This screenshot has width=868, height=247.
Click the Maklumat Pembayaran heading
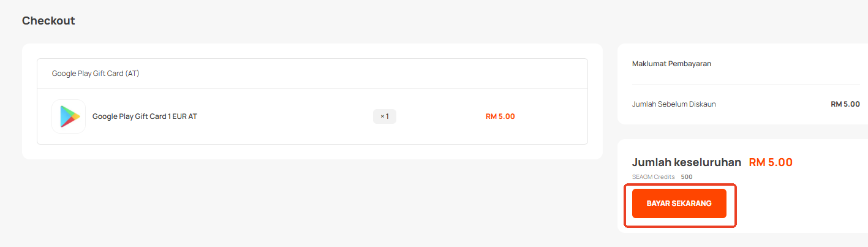coord(671,64)
